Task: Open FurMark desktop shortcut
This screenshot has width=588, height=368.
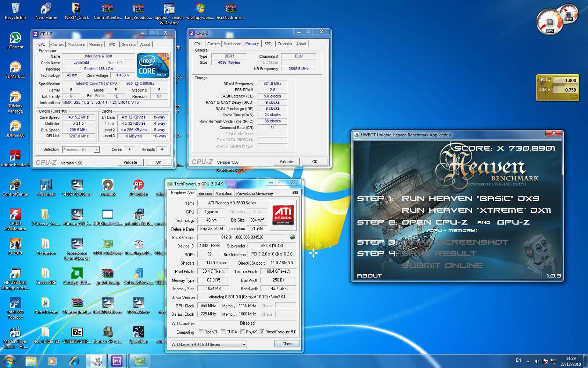Action: (108, 188)
